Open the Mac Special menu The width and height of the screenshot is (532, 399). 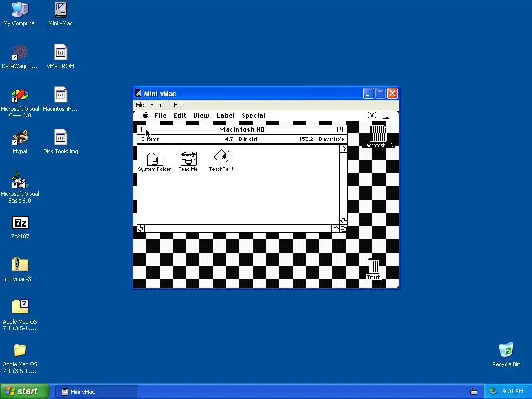tap(254, 116)
